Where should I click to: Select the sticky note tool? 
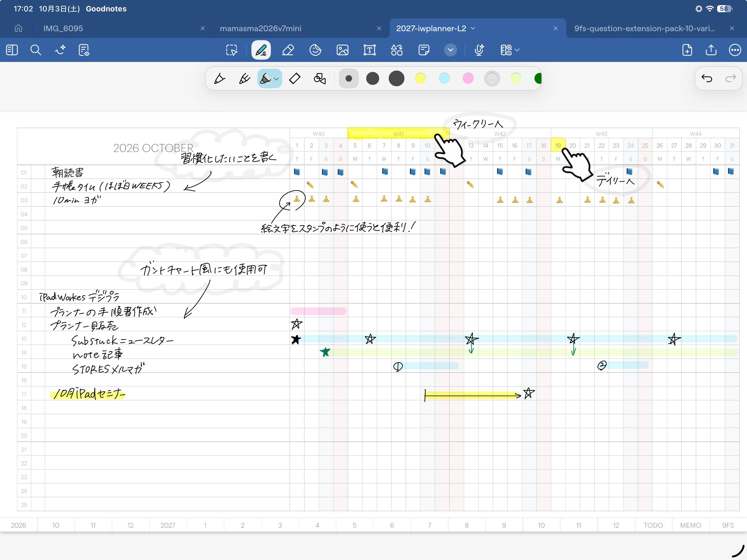pyautogui.click(x=424, y=50)
